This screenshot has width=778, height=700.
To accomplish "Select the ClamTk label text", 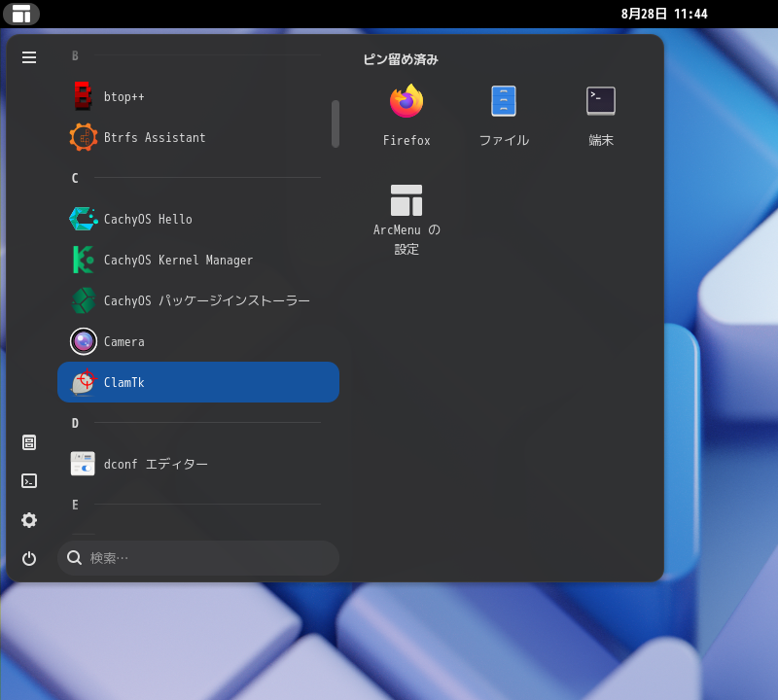I will tap(124, 382).
